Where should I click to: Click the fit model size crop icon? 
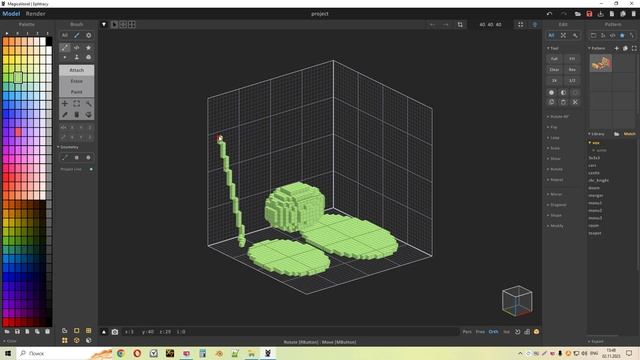tap(460, 24)
